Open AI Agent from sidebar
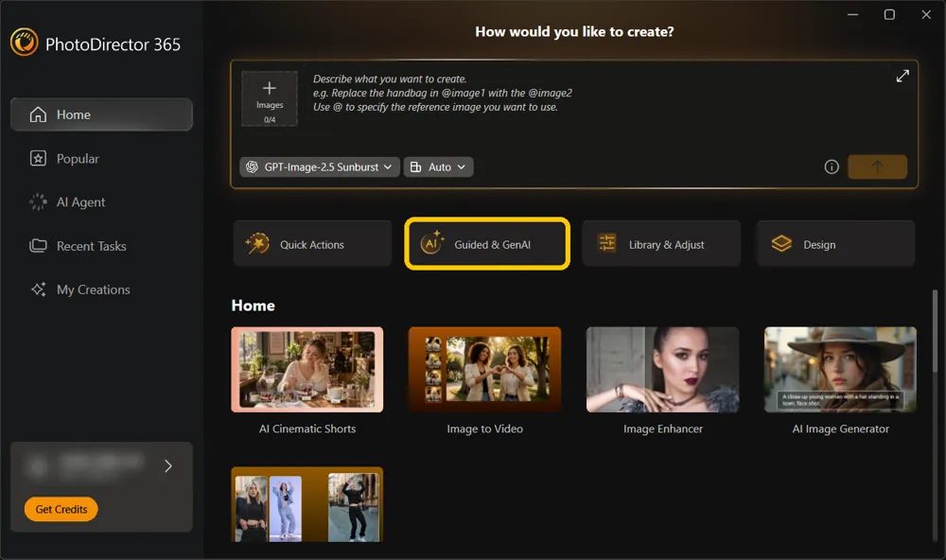The height and width of the screenshot is (560, 946). (x=101, y=202)
